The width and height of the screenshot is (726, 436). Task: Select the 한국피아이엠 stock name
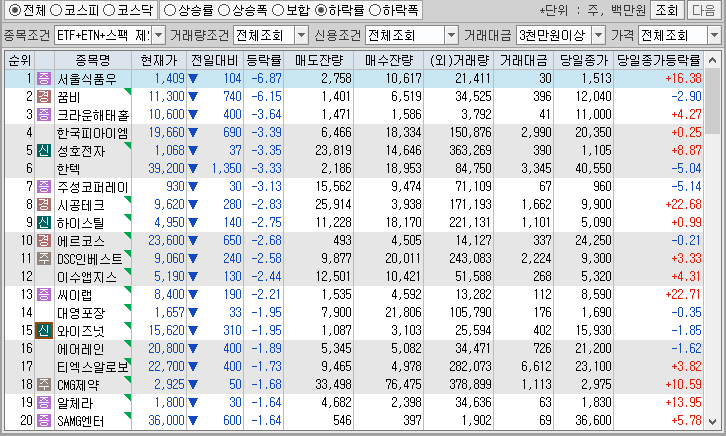92,133
